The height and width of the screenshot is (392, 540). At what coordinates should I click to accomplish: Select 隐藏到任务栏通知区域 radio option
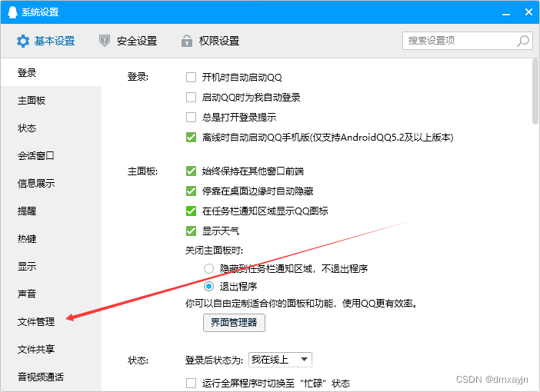[x=208, y=268]
